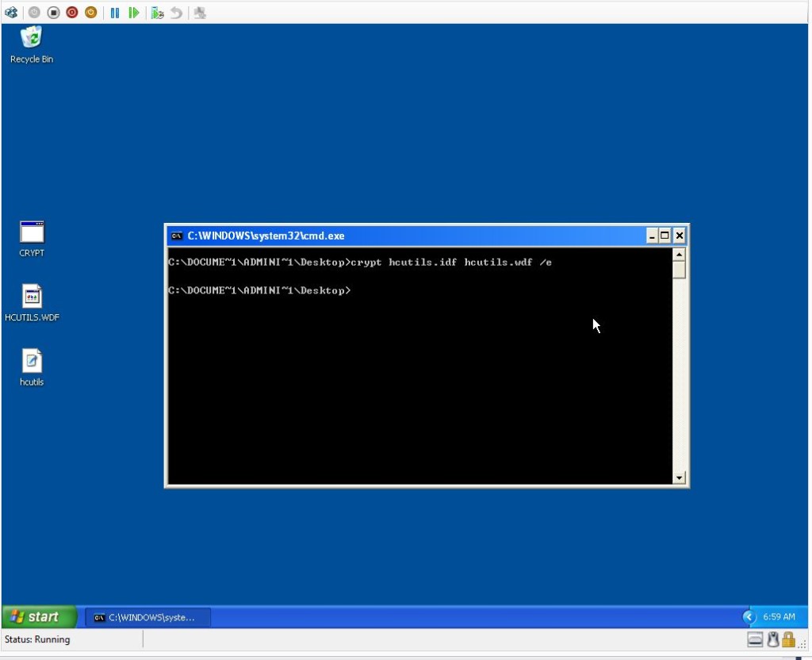Activate the cmd.exe taskbar button
The width and height of the screenshot is (812, 660).
(x=147, y=617)
